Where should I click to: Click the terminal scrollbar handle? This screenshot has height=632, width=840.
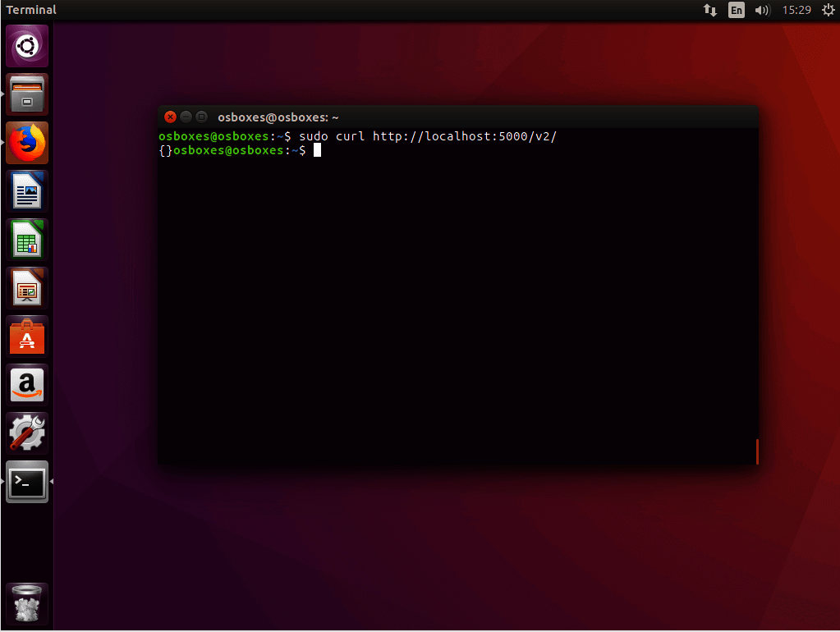756,451
